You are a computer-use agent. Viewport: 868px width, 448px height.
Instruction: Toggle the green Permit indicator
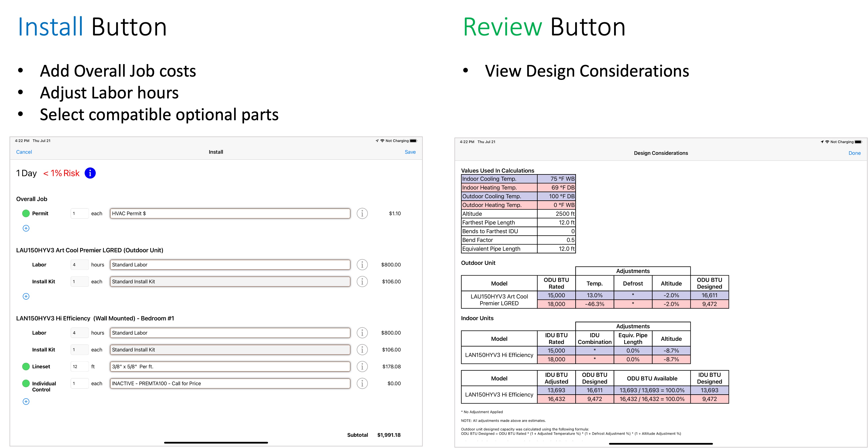(x=26, y=214)
